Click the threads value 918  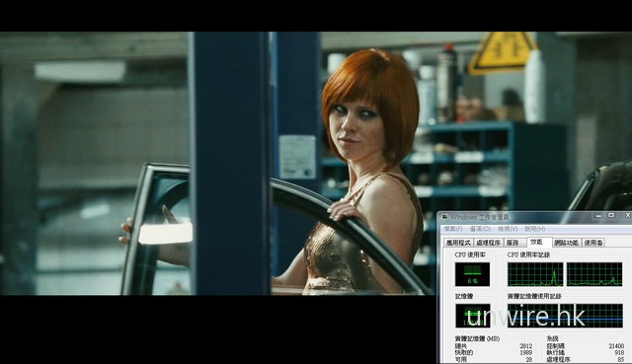tap(619, 353)
